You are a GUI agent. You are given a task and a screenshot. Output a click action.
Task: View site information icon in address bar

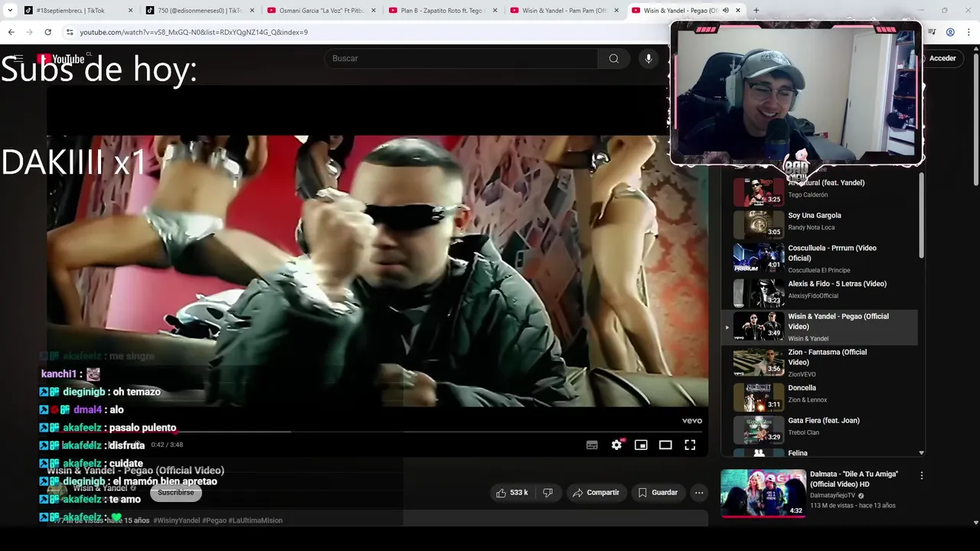[70, 32]
